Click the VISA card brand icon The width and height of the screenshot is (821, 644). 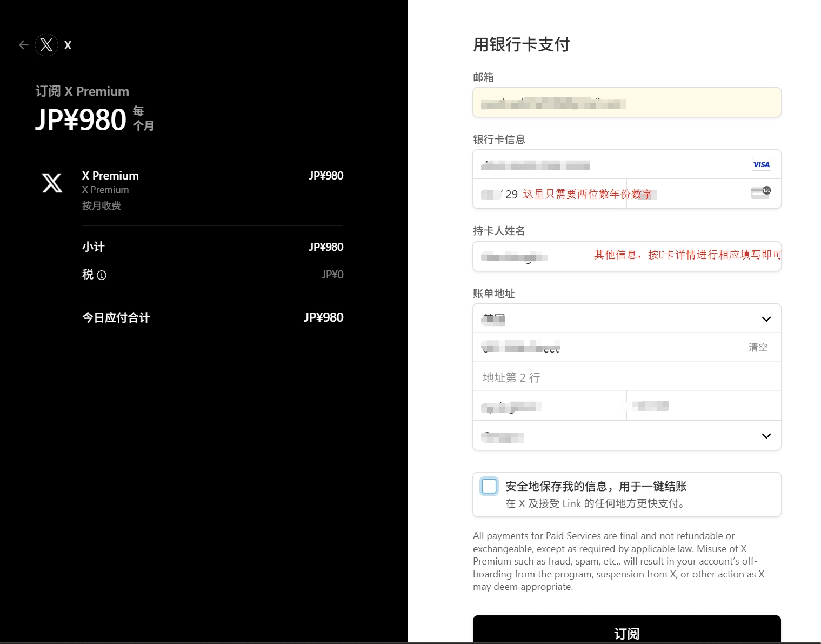coord(761,164)
